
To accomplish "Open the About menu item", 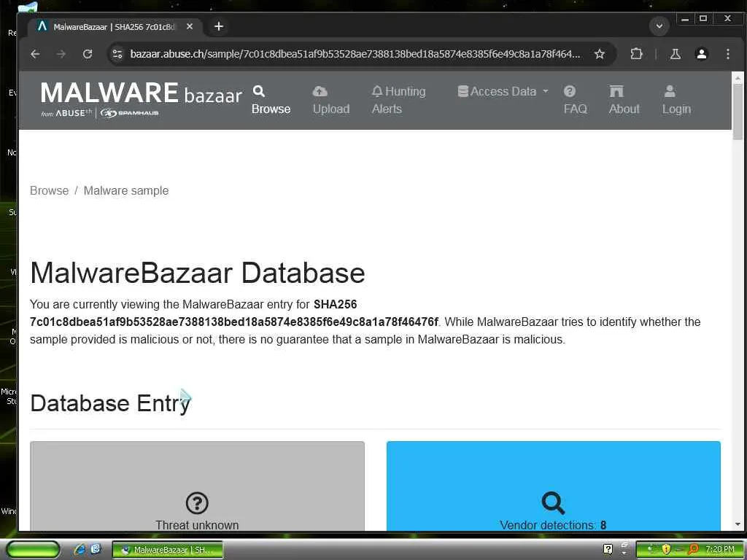I will (x=624, y=101).
